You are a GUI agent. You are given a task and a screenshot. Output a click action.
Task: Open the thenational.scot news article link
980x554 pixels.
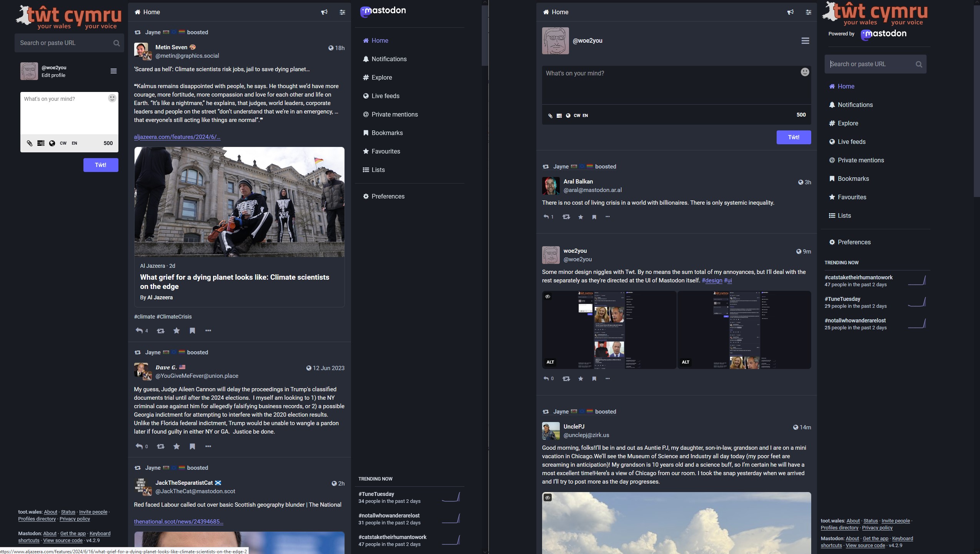pyautogui.click(x=178, y=521)
